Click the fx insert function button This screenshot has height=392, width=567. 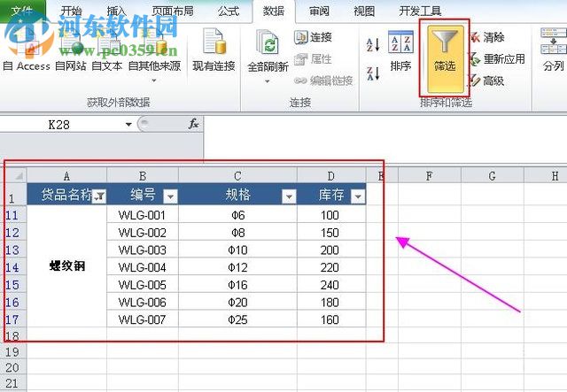coord(193,124)
